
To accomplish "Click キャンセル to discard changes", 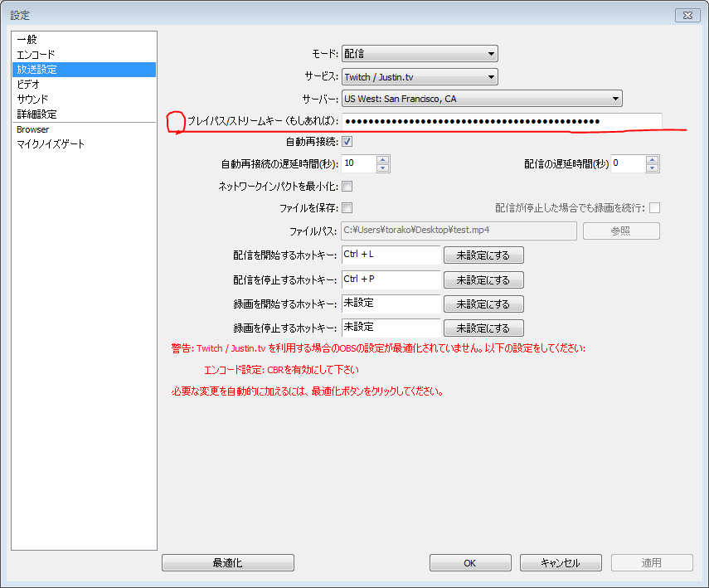I will tap(561, 562).
